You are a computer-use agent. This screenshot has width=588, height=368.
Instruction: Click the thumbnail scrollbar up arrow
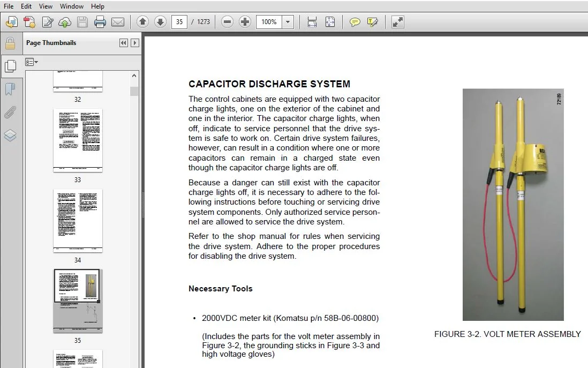(134, 76)
